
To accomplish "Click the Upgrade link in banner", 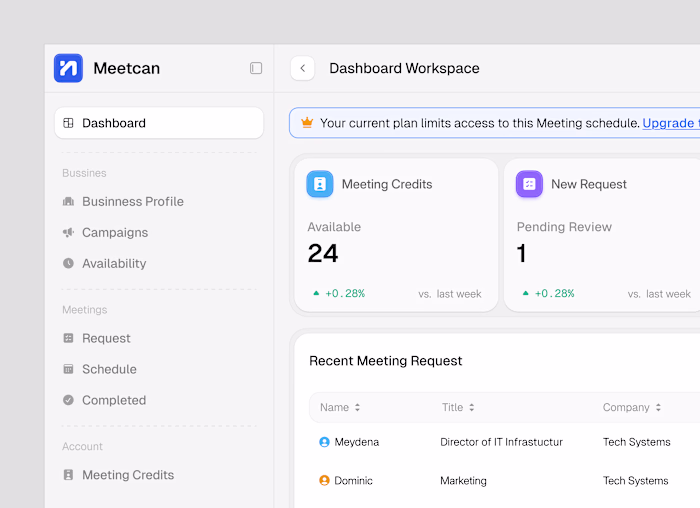I will pos(671,123).
